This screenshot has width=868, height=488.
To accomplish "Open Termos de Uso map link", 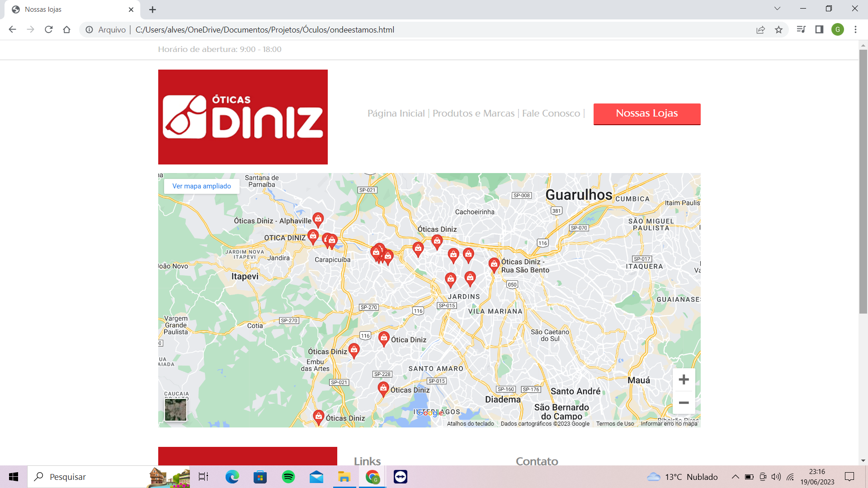I will pos(615,424).
